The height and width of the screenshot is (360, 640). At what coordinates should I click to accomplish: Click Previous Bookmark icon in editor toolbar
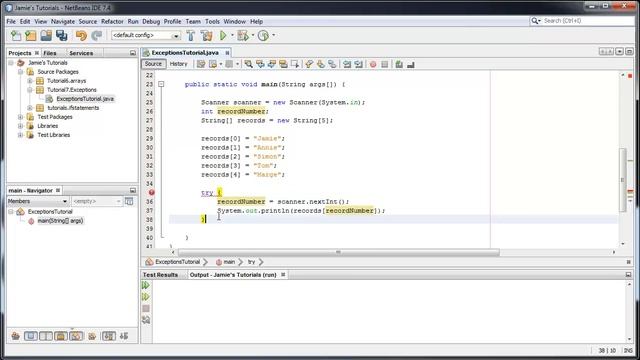coord(309,64)
